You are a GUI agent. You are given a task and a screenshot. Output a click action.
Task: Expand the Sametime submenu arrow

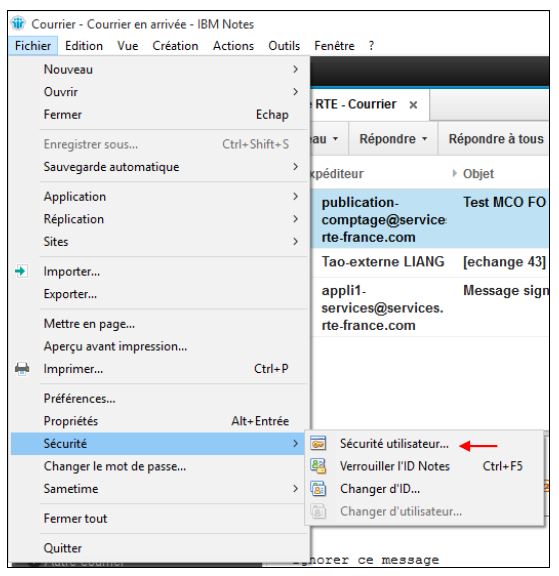point(295,489)
